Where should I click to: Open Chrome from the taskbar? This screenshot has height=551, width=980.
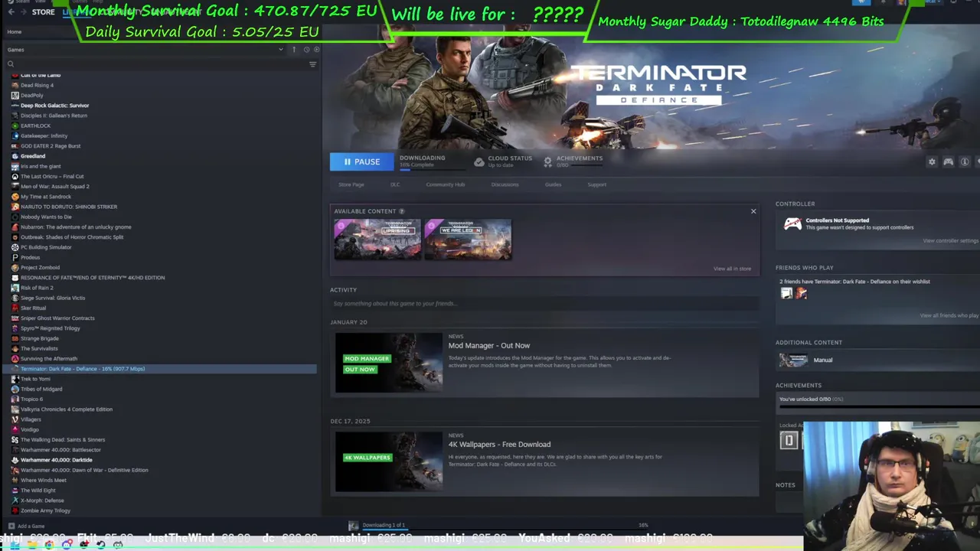[x=50, y=544]
